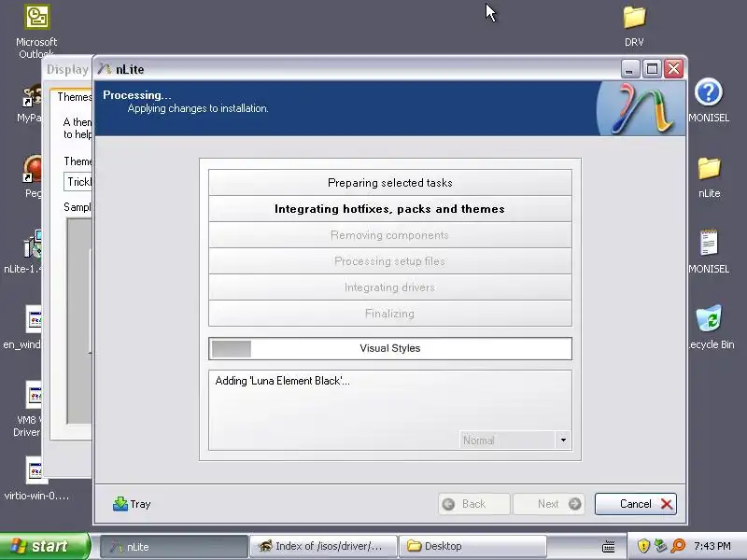Click the 'Removing components' step
Viewport: 747px width, 560px height.
pos(390,235)
